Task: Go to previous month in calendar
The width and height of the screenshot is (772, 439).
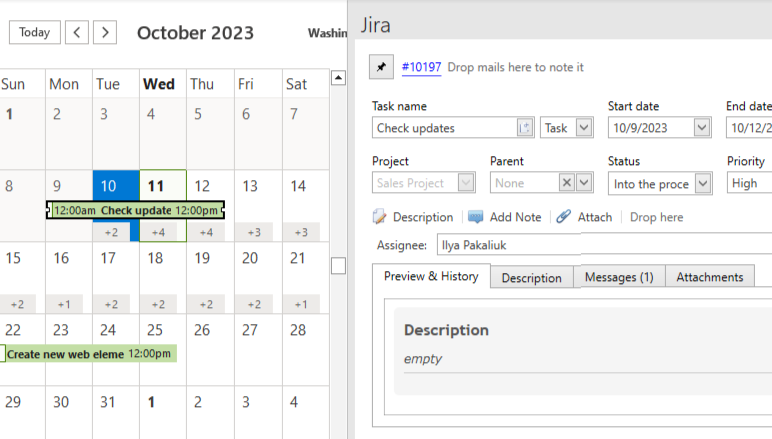Action: point(77,32)
